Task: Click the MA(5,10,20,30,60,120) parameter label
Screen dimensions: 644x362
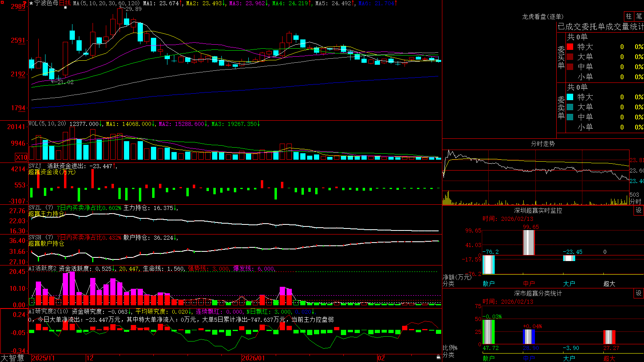Action: tap(106, 3)
